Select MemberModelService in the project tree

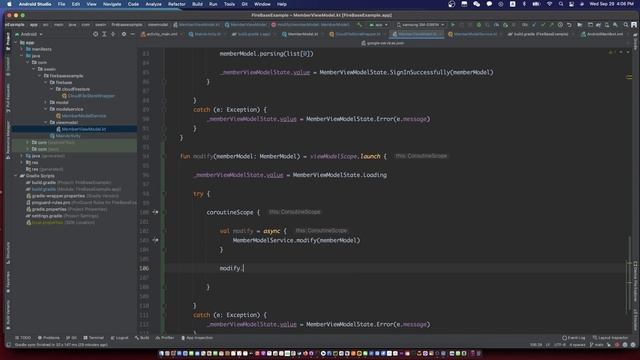[x=84, y=116]
